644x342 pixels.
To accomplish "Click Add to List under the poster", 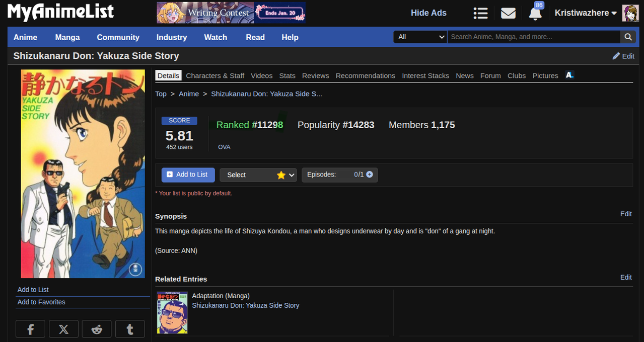I will [33, 290].
